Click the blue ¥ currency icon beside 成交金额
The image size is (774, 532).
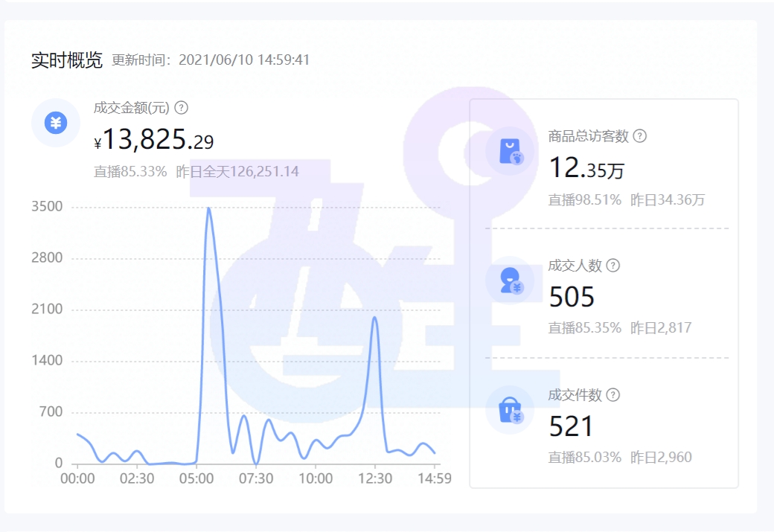click(x=56, y=123)
